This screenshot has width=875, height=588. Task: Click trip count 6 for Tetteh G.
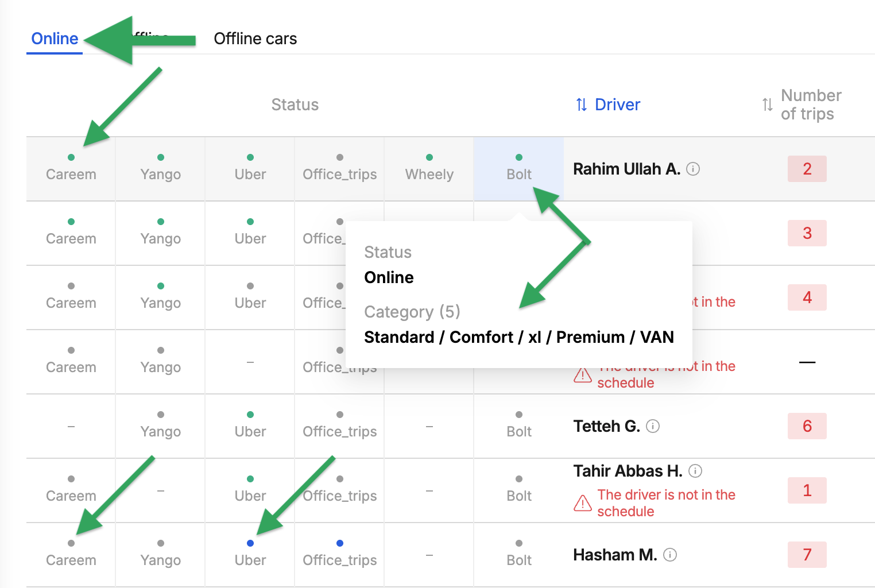tap(807, 426)
